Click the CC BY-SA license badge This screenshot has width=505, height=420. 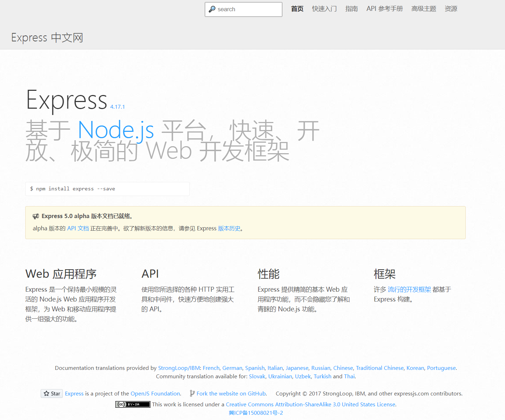[133, 404]
